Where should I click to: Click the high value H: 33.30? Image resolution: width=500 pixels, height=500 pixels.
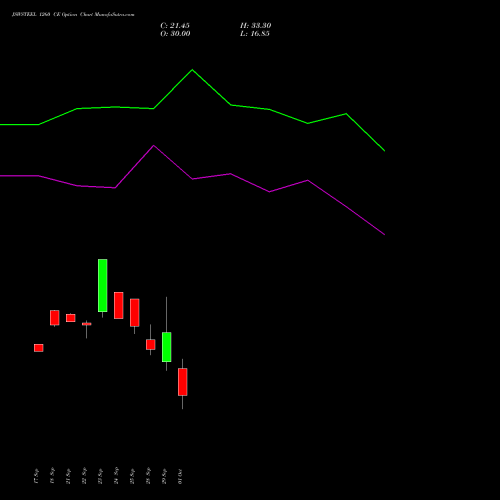point(256,26)
